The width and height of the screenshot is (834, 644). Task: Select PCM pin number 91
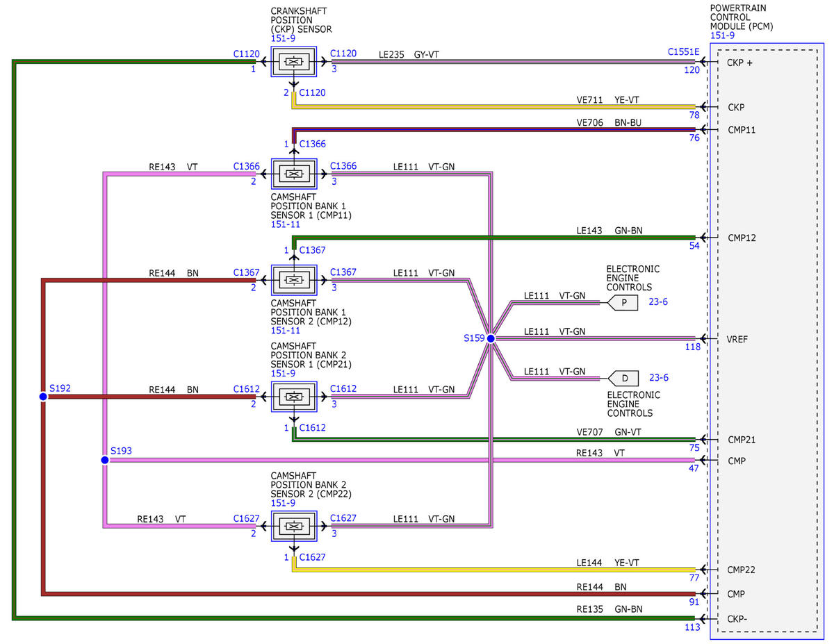694,603
